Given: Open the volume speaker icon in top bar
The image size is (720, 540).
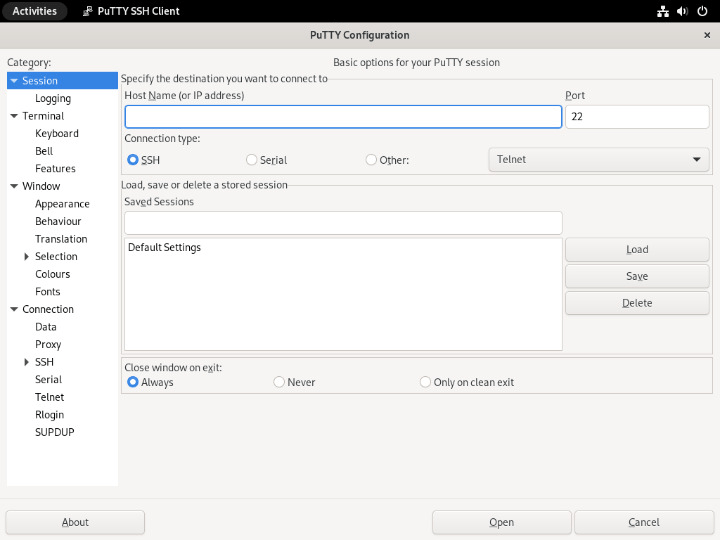Looking at the screenshot, I should click(682, 11).
